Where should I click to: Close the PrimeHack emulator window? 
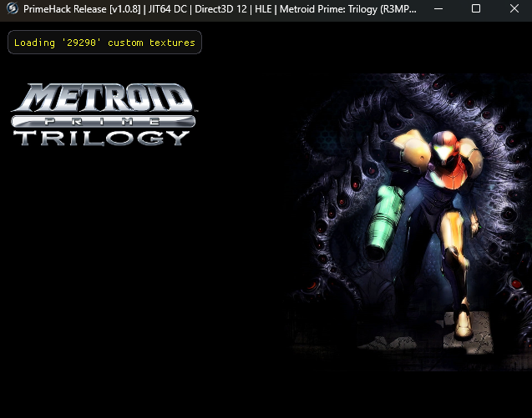[514, 8]
